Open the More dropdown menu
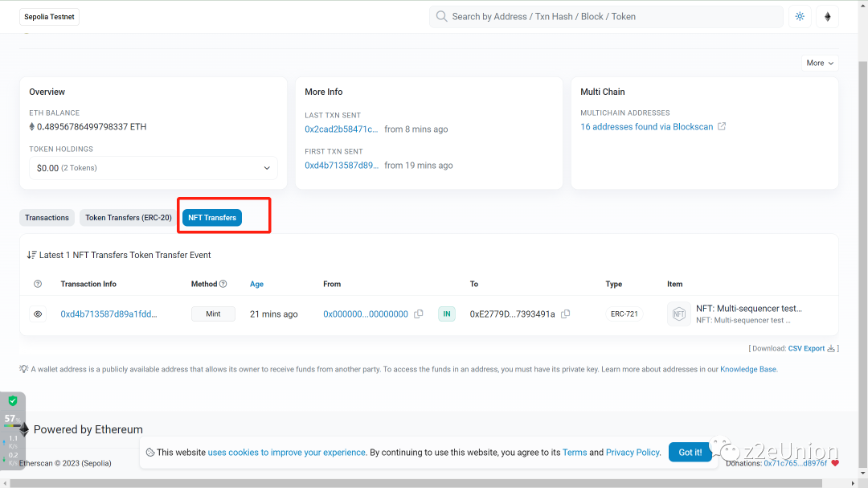868x488 pixels. pyautogui.click(x=820, y=63)
